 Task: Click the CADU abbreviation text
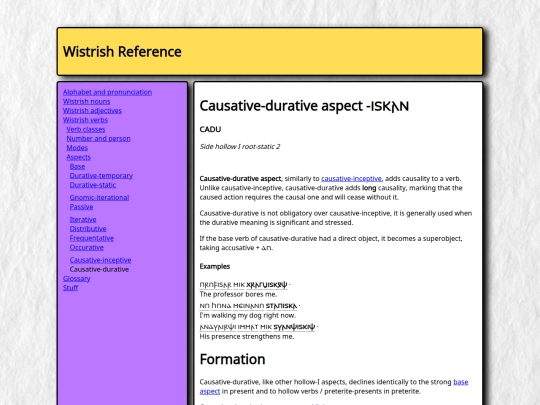210,129
